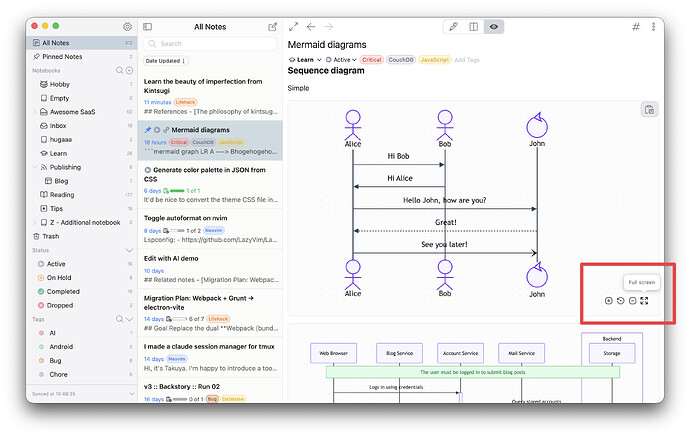This screenshot has height=436, width=690.
Task: Change the note status from Active
Action: coord(341,59)
